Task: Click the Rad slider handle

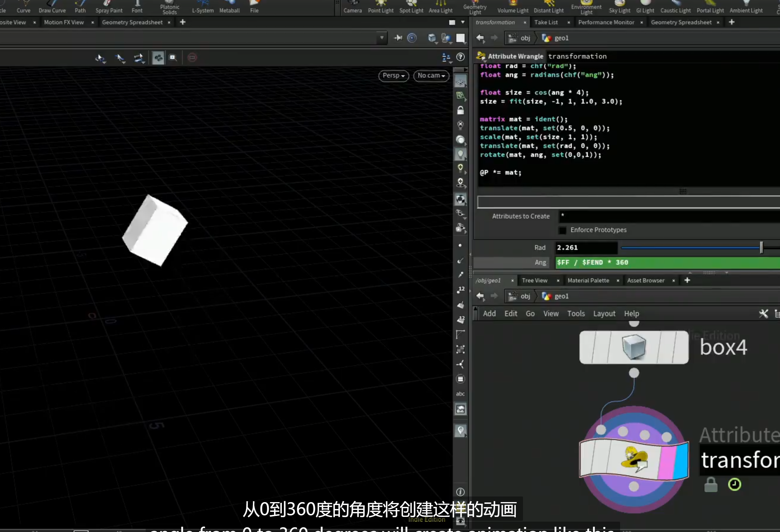Action: tap(761, 247)
